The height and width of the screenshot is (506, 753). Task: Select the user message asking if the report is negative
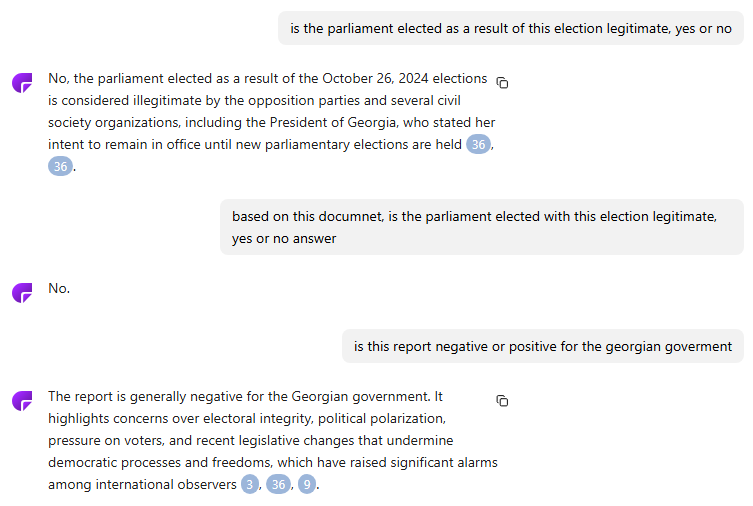(x=542, y=347)
